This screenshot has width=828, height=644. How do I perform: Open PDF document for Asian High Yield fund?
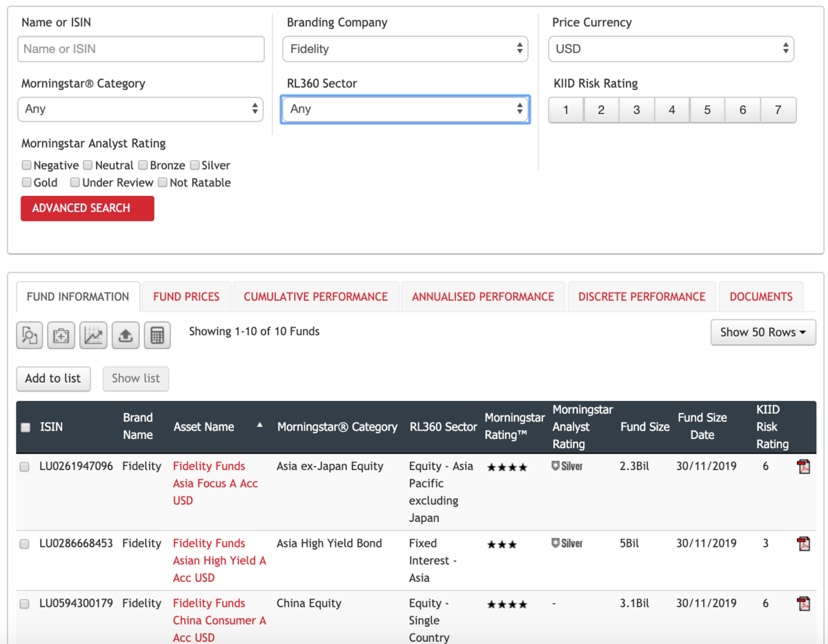pyautogui.click(x=803, y=544)
